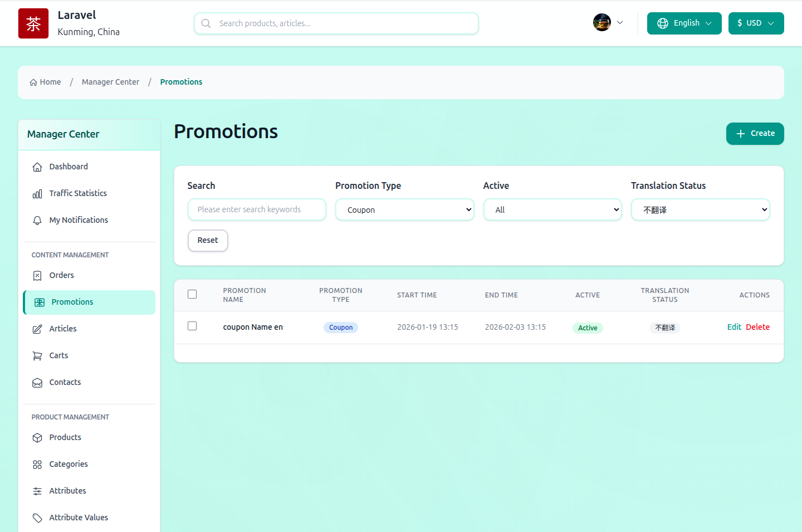Click the home icon in breadcrumb
Viewport: 802px width, 532px height.
(33, 82)
